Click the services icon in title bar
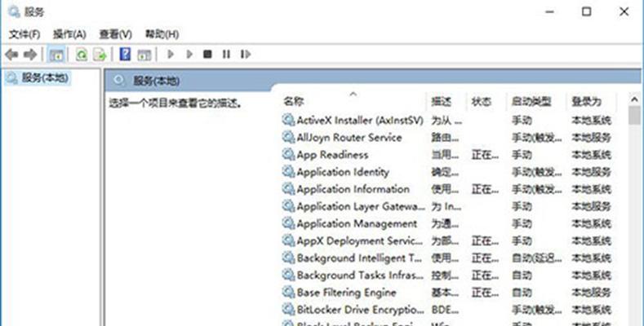Screen dimensions: 644x326 click(x=14, y=12)
